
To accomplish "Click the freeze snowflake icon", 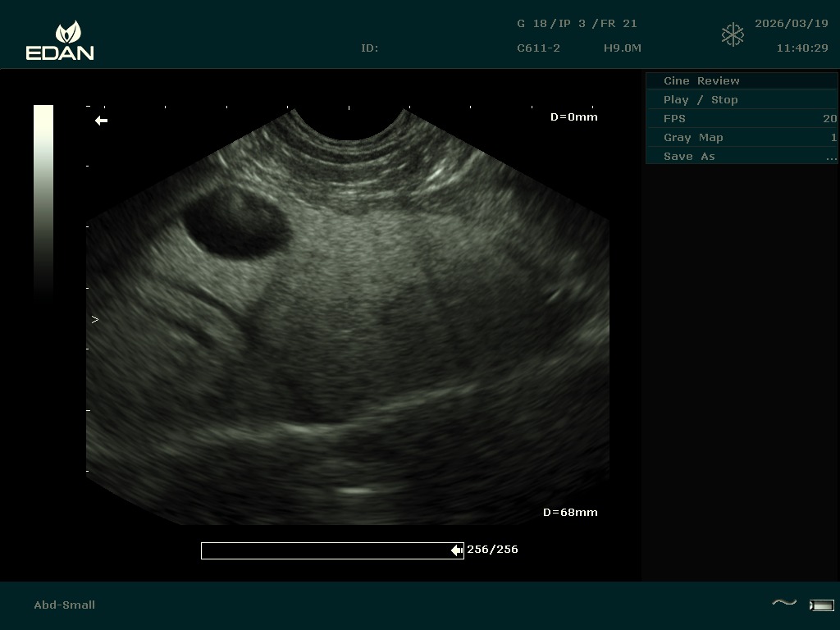I will pyautogui.click(x=733, y=35).
